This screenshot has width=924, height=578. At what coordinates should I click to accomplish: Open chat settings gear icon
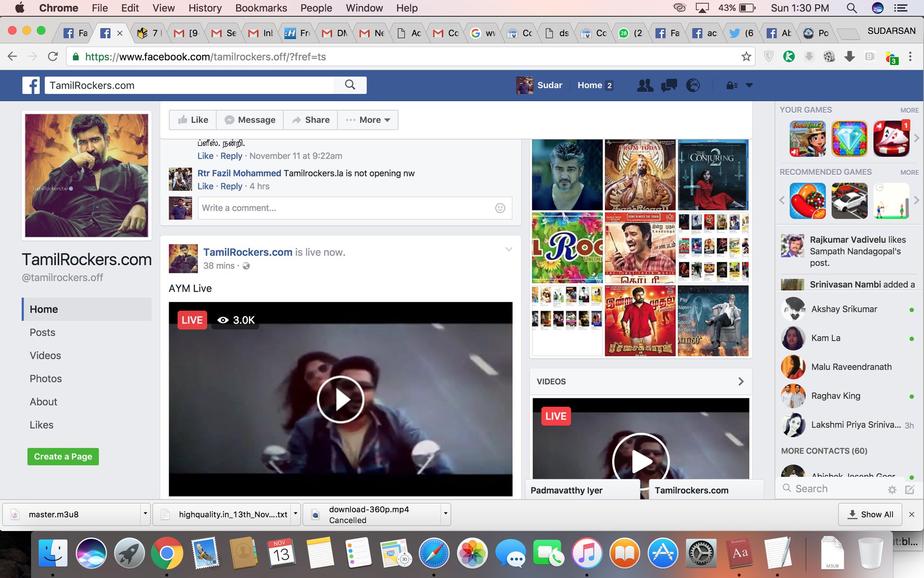point(892,489)
